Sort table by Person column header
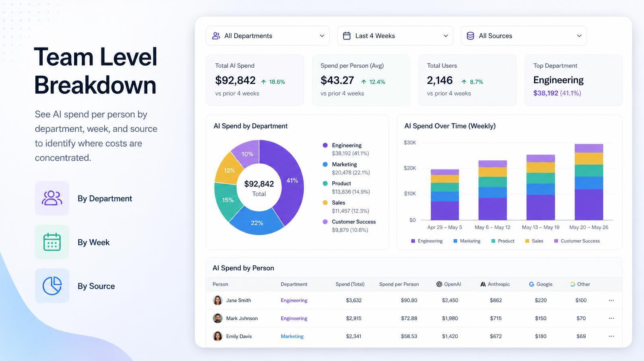The image size is (644, 361). point(220,284)
